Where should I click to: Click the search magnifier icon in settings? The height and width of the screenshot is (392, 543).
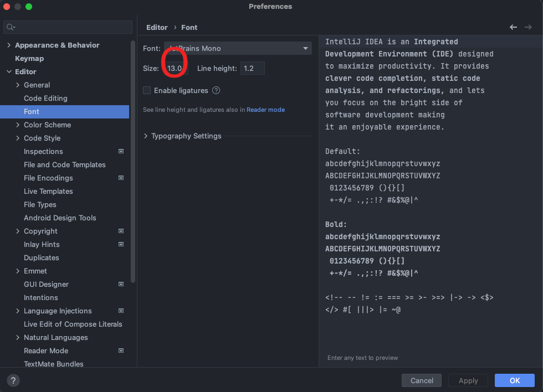click(11, 27)
